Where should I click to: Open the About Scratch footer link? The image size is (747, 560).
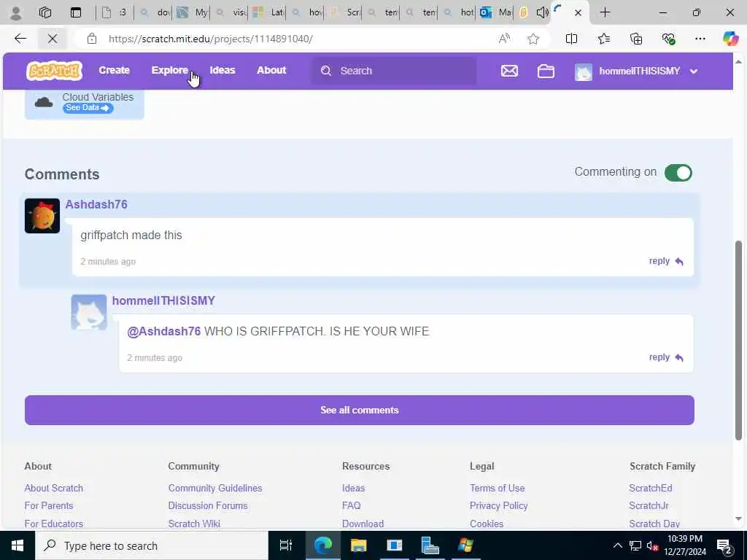[x=54, y=488]
